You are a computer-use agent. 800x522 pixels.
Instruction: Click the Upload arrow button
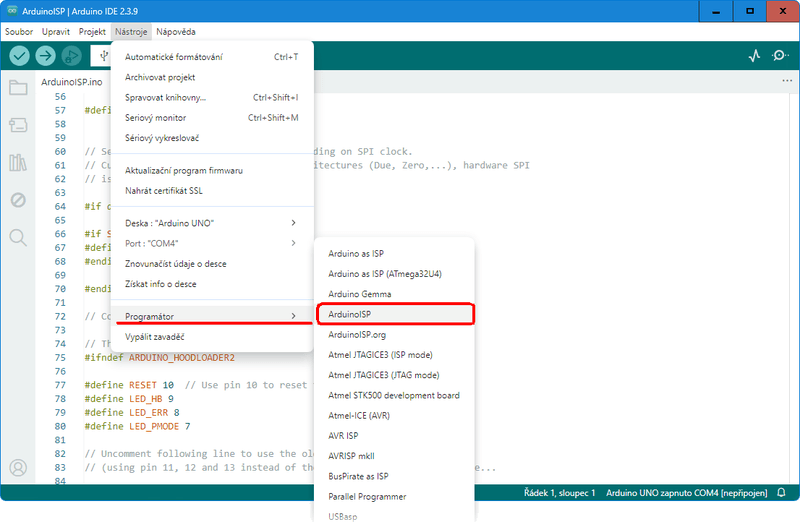point(45,56)
